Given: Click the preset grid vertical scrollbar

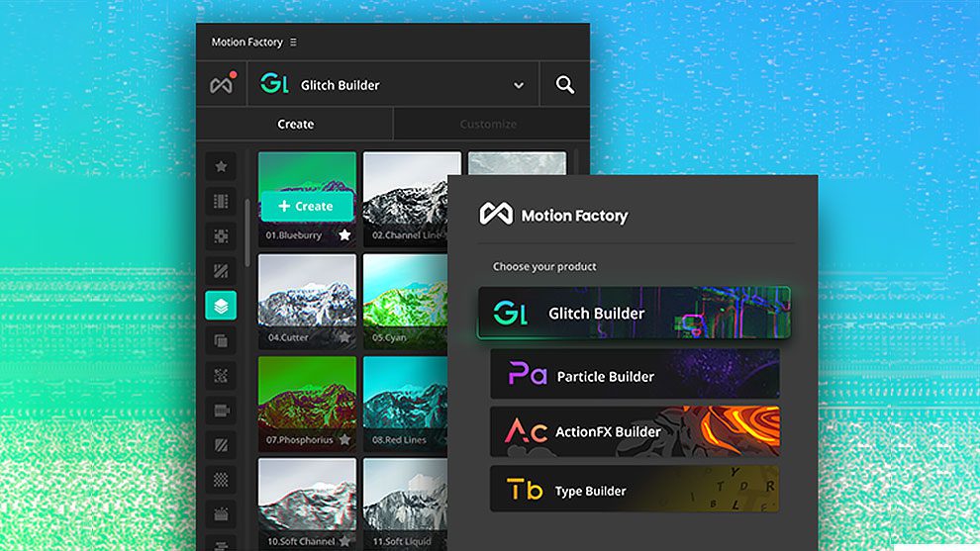Looking at the screenshot, I should (x=247, y=232).
